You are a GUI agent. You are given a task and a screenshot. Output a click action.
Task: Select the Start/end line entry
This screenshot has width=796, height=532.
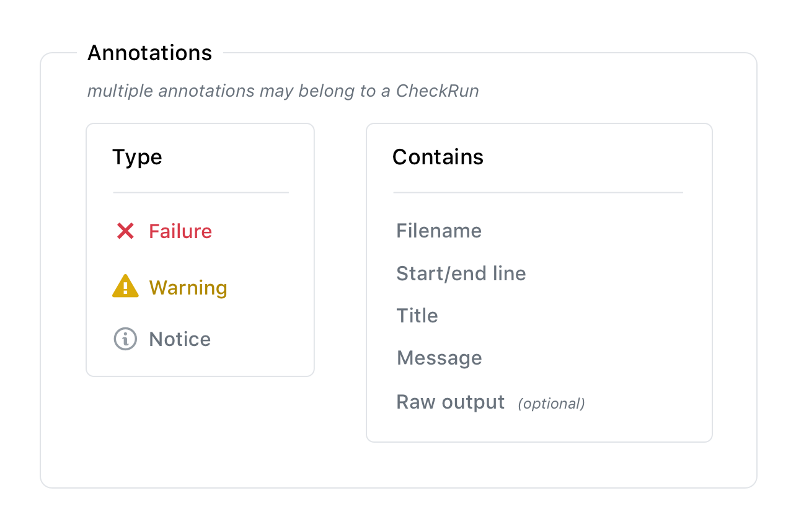[461, 273]
